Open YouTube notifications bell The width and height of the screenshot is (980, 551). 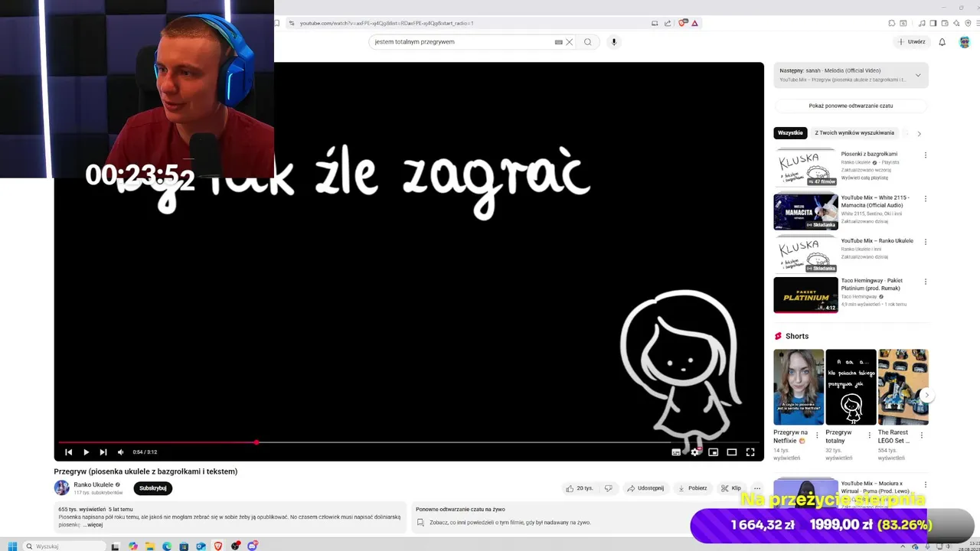tap(942, 42)
